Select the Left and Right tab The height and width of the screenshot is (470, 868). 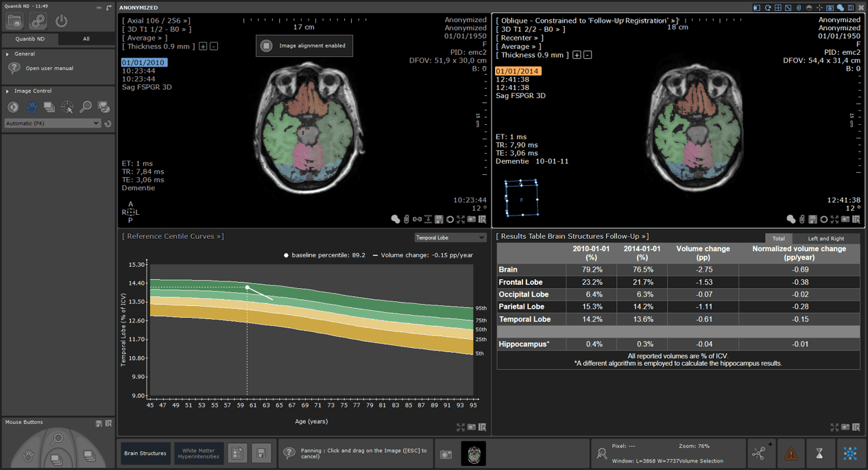tap(826, 239)
